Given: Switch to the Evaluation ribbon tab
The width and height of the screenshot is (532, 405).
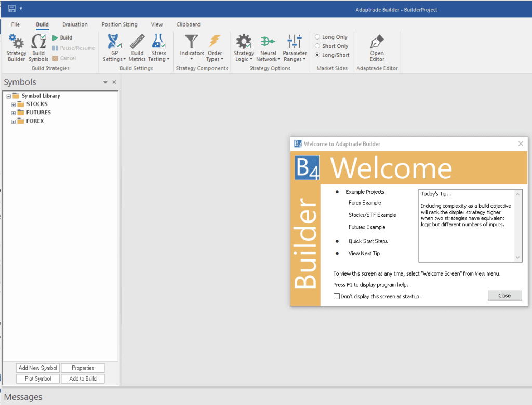Looking at the screenshot, I should click(x=75, y=24).
